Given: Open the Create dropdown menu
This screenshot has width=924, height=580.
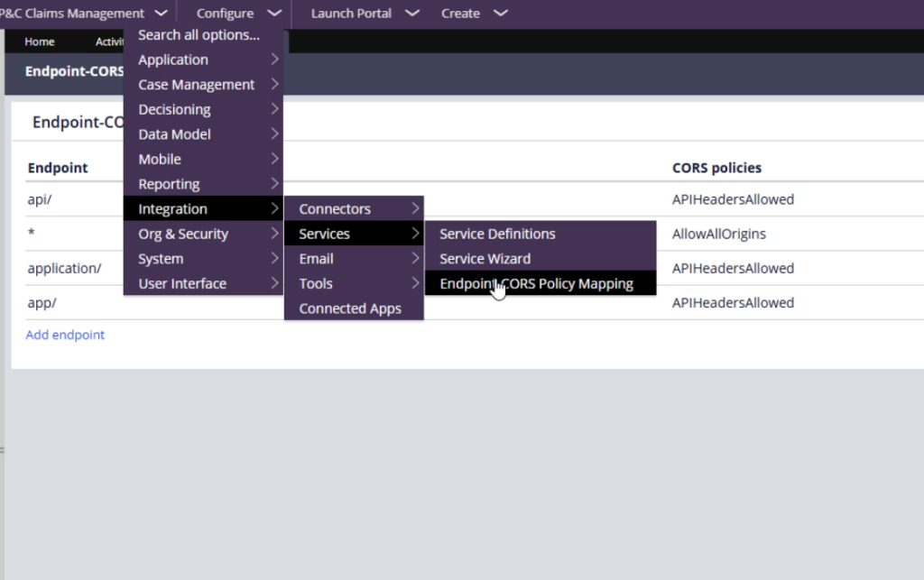Looking at the screenshot, I should (474, 13).
